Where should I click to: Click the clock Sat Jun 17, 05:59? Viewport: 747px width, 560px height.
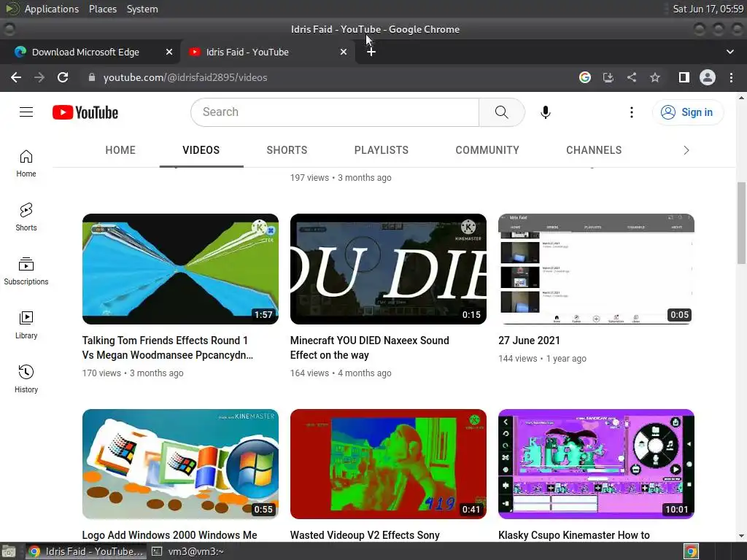pos(708,9)
